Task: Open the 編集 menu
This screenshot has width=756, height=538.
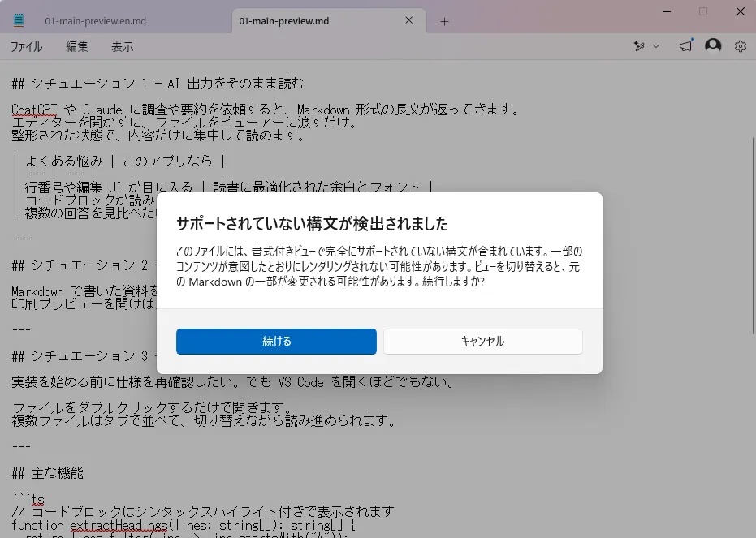Action: pyautogui.click(x=76, y=47)
